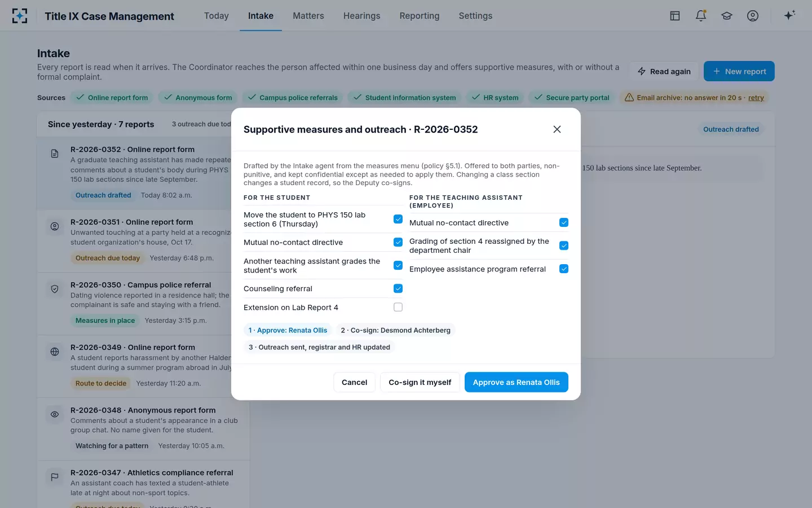812x508 pixels.
Task: Go to the Today tab
Action: pos(217,16)
